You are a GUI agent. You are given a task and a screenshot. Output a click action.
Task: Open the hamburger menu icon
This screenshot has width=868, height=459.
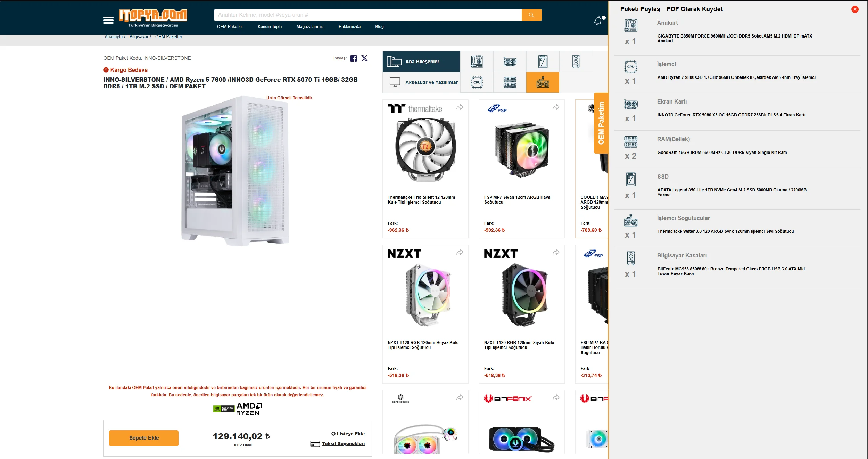(108, 20)
